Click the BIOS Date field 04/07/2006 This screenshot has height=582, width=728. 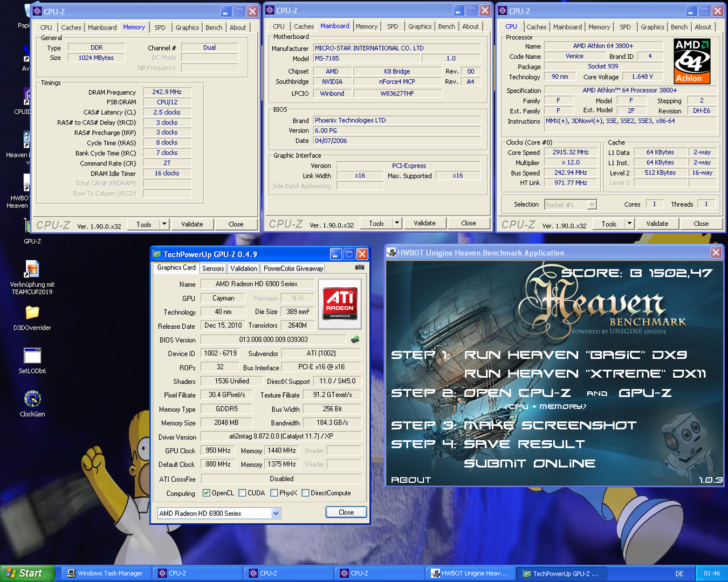(397, 141)
